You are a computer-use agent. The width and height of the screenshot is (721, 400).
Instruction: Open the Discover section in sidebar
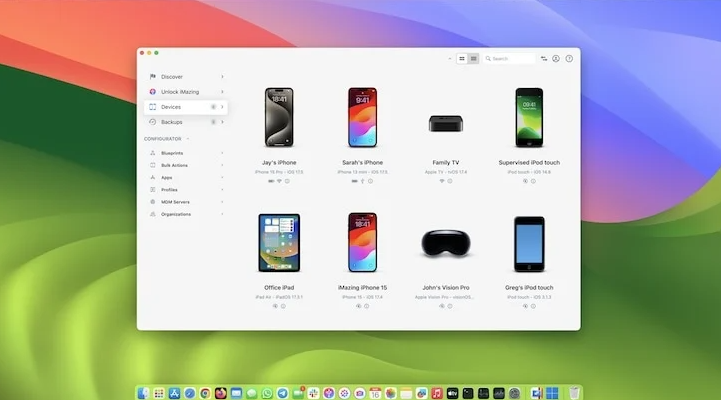point(172,77)
